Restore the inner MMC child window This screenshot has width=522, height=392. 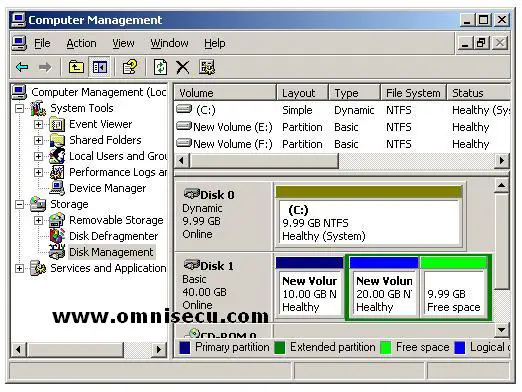481,43
